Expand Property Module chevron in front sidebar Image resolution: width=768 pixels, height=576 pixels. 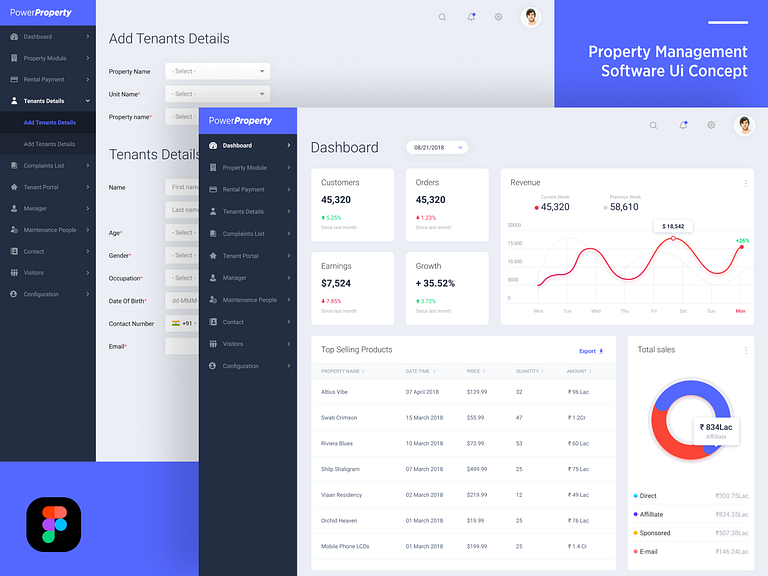click(288, 168)
